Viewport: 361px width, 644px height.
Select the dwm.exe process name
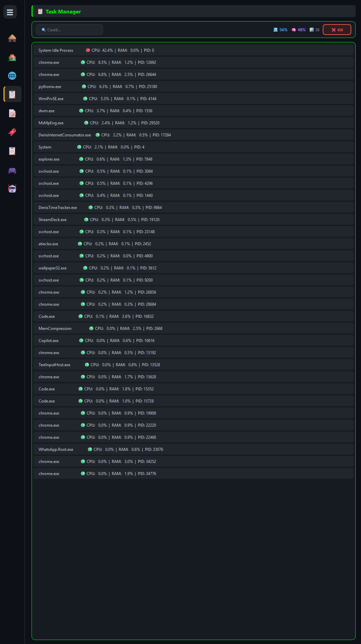[47, 111]
